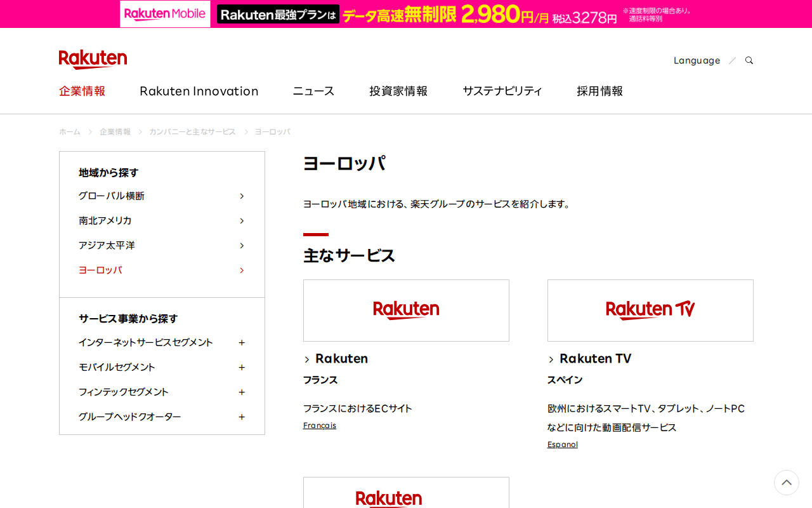Screen dimensions: 812x508
Task: Open the 投資家情報 navigation menu
Action: pos(398,91)
